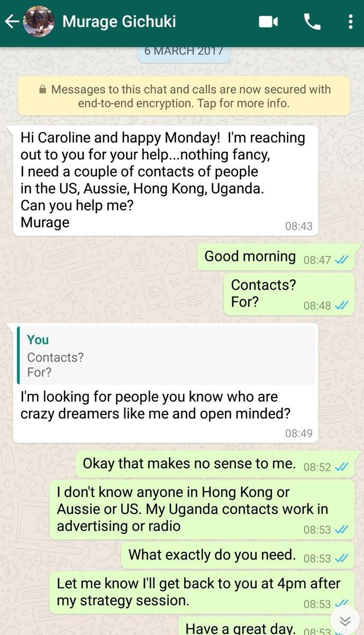Start a voice call using phone icon
Screen dimensions: 364x635
312,22
